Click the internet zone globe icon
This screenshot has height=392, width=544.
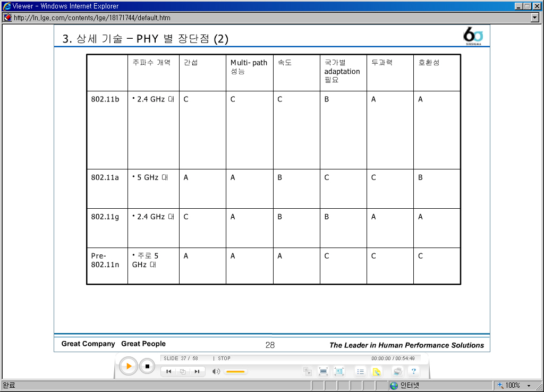[394, 386]
